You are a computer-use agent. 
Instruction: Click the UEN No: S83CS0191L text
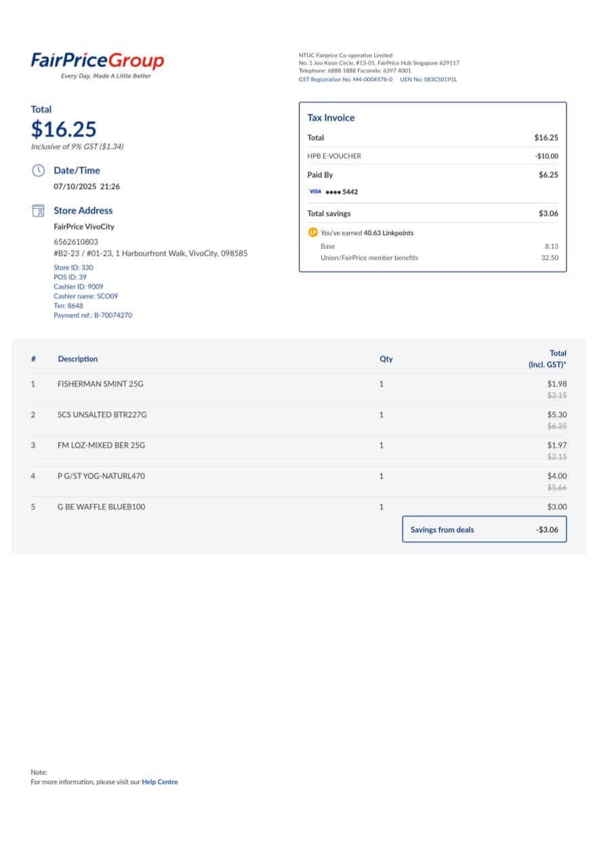click(429, 79)
